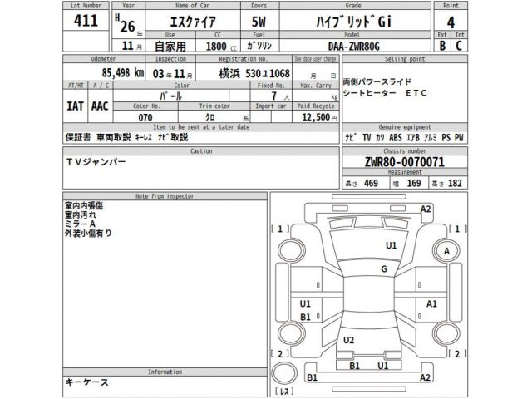The height and width of the screenshot is (399, 532).
Task: Click the grade ハイブリッドGi
Action: point(354,22)
